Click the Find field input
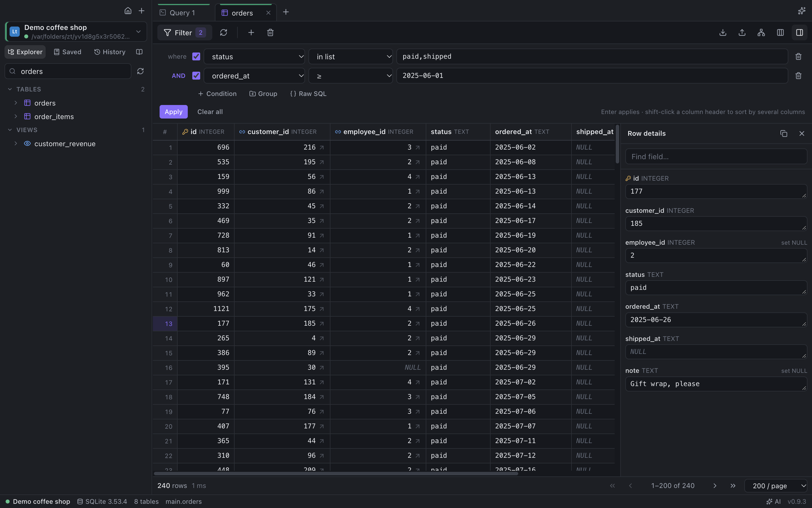 (x=716, y=157)
